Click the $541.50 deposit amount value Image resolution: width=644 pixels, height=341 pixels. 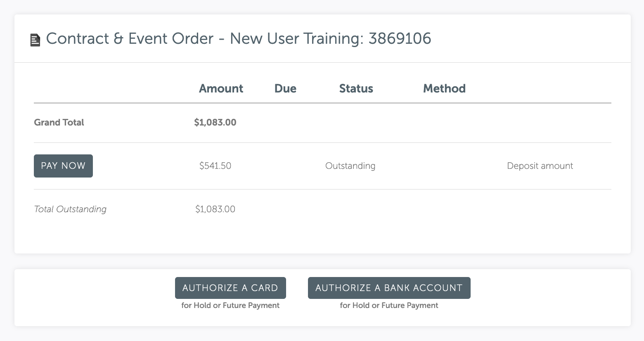coord(215,166)
